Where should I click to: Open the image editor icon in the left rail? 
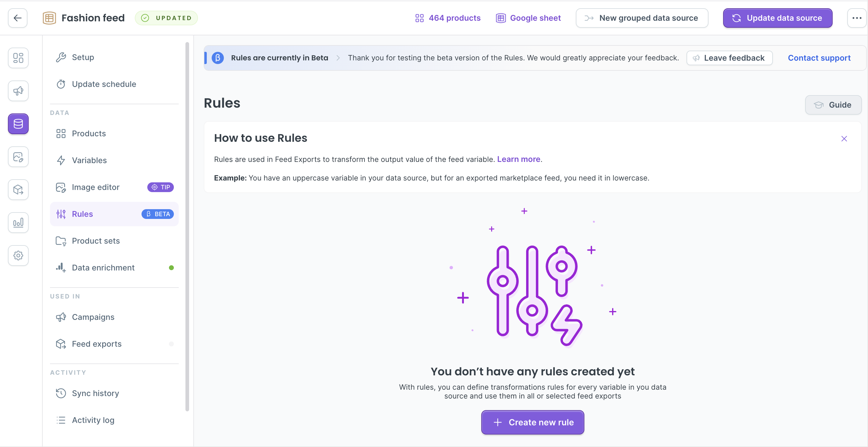click(18, 157)
